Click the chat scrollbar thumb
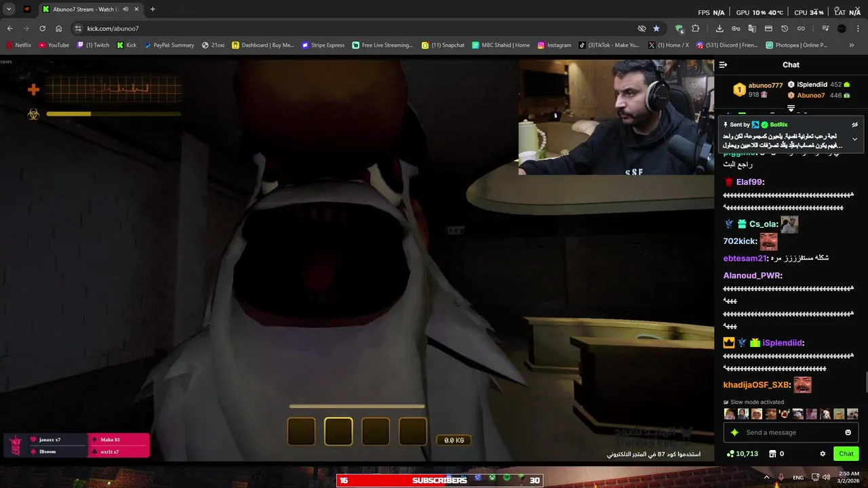 pos(865,382)
